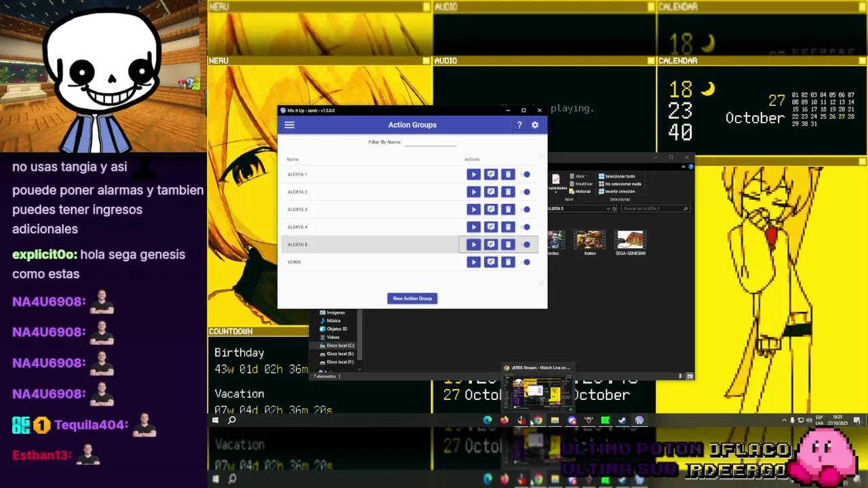Image resolution: width=868 pixels, height=488 pixels.
Task: Open the Windows Start menu
Action: click(x=215, y=420)
